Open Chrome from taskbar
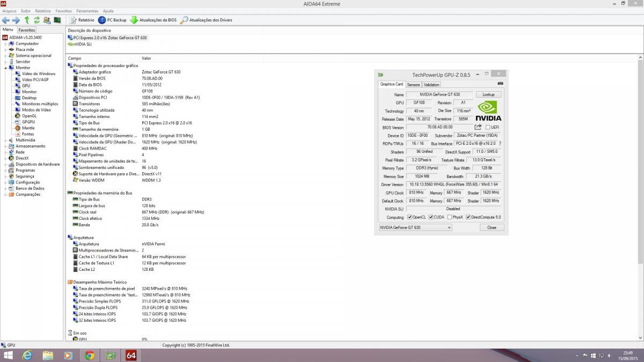Screen dimensions: 644x362 coord(89,355)
